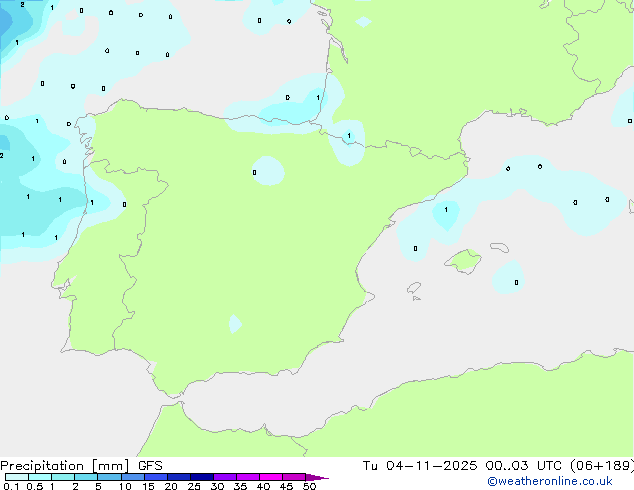Click the '30' label under the legend

(x=217, y=486)
